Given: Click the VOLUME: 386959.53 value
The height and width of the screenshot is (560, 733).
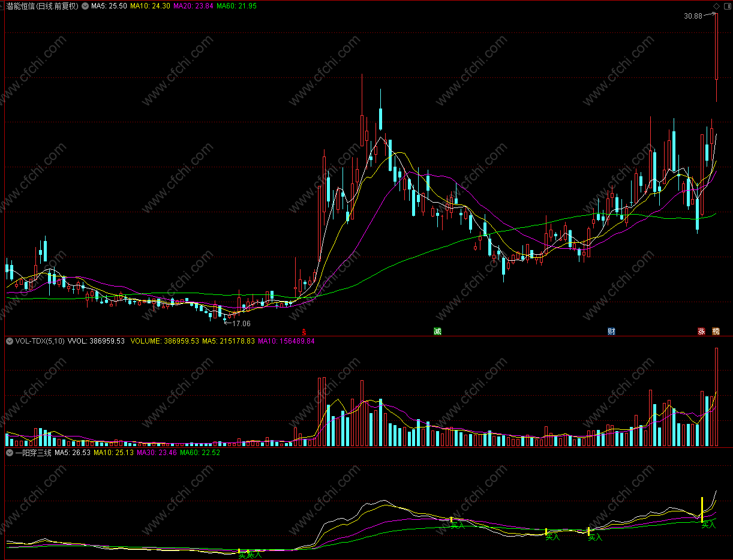Looking at the screenshot, I should point(164,341).
